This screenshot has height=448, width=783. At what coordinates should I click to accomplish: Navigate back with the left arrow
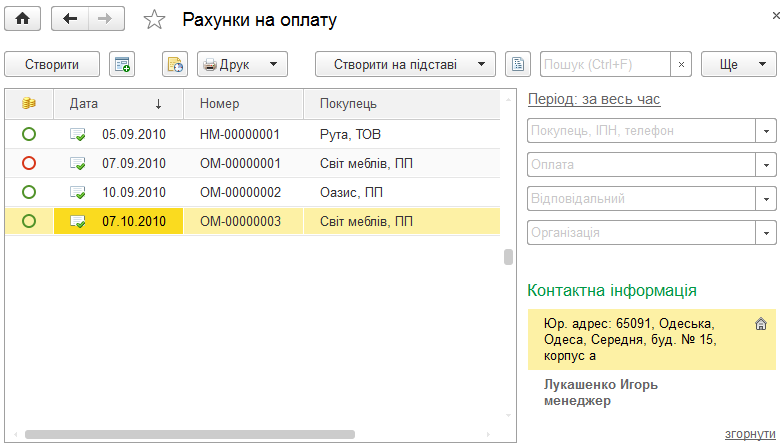[70, 19]
